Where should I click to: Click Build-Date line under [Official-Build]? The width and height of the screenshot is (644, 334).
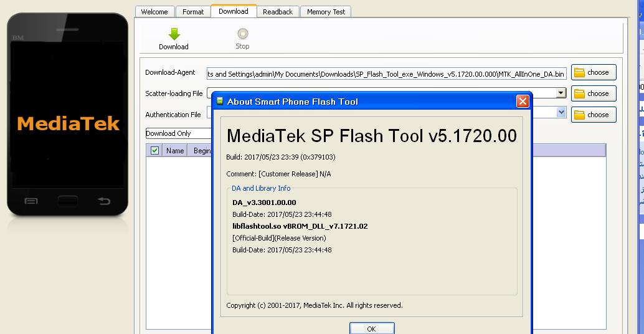click(282, 250)
